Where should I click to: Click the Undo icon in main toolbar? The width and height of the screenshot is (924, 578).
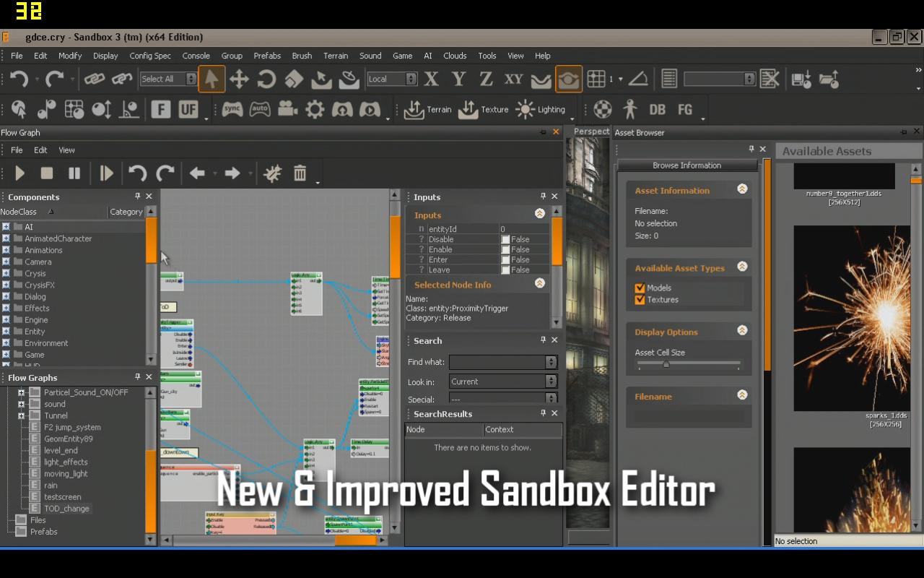coord(19,79)
